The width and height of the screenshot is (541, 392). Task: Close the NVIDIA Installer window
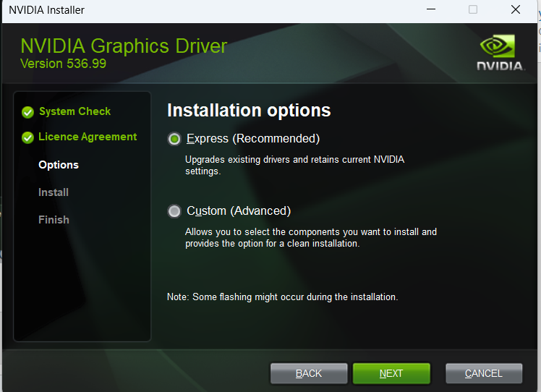click(x=516, y=9)
